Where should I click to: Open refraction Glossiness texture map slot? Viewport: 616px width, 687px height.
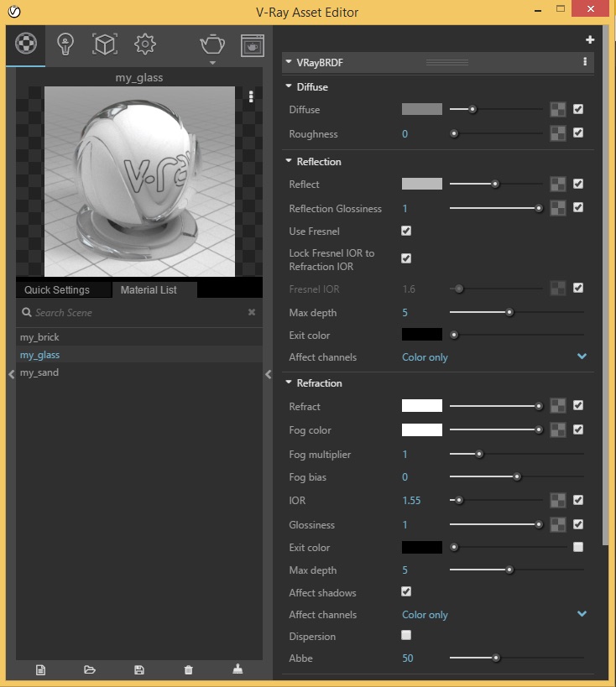tap(558, 524)
